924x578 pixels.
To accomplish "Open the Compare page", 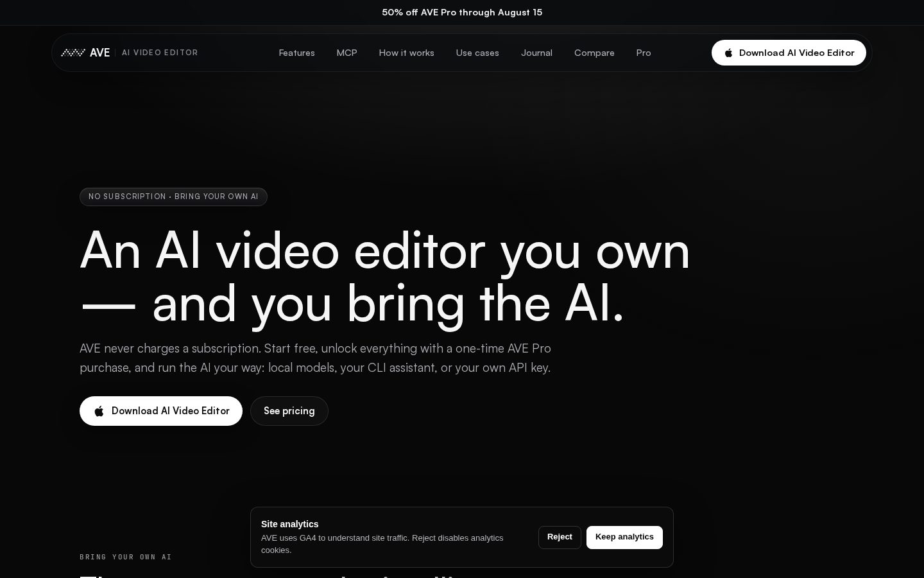I will (594, 53).
